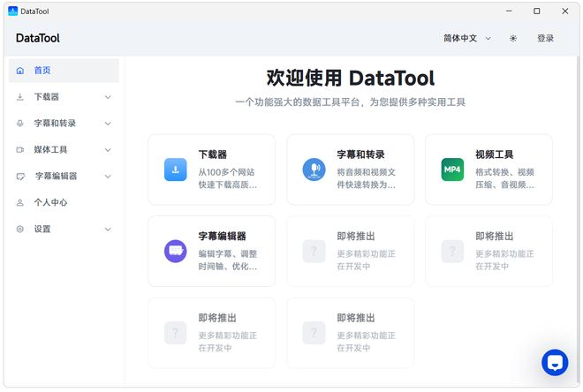Click 从100多个网站 description text in 下载器 card
Image resolution: width=583 pixels, height=392 pixels.
pos(226,172)
